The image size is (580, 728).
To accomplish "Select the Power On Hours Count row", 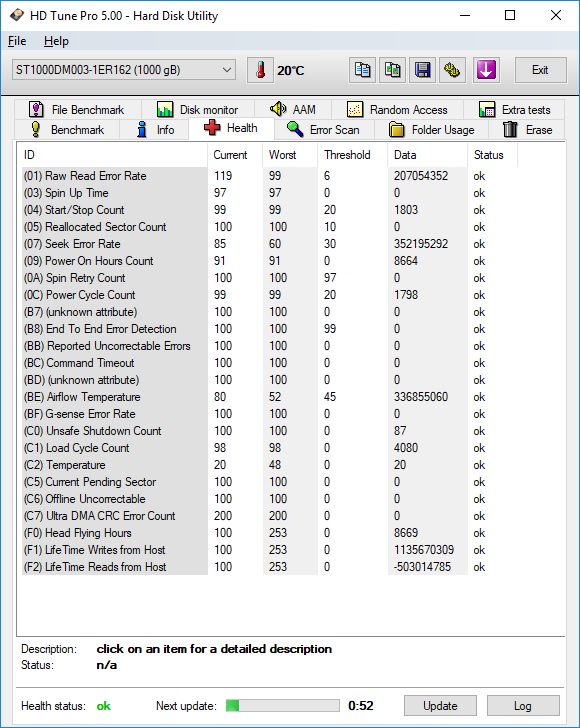I will pyautogui.click(x=269, y=261).
